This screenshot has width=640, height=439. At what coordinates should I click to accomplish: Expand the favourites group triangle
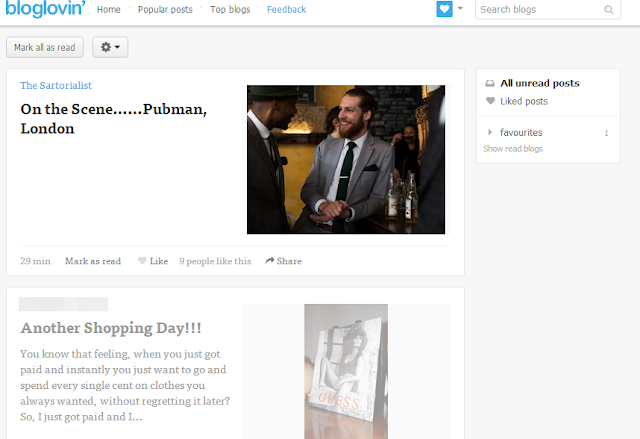(490, 132)
